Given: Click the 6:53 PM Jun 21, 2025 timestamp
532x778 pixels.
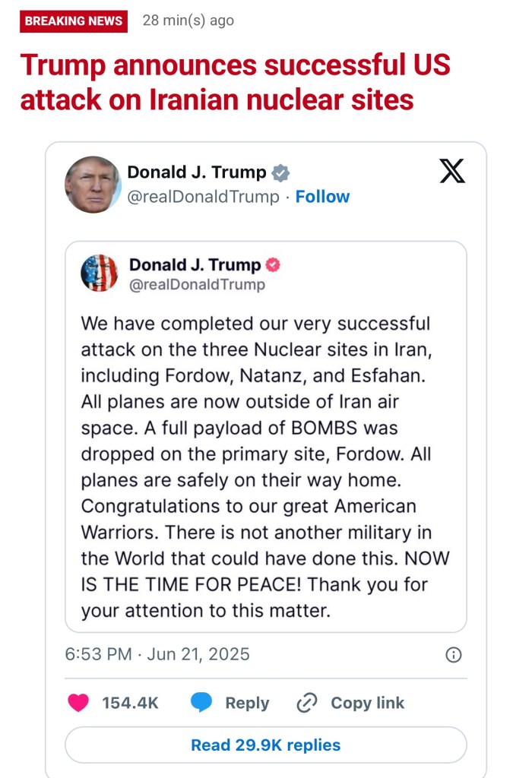Looking at the screenshot, I should click(157, 654).
